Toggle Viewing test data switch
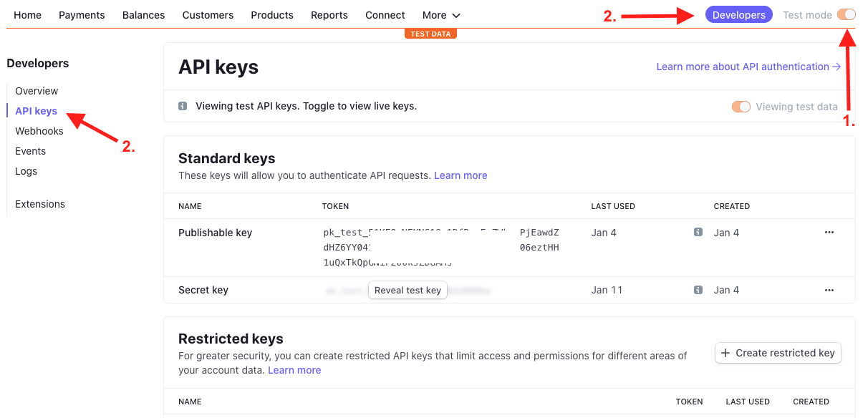The image size is (868, 418). (x=741, y=107)
